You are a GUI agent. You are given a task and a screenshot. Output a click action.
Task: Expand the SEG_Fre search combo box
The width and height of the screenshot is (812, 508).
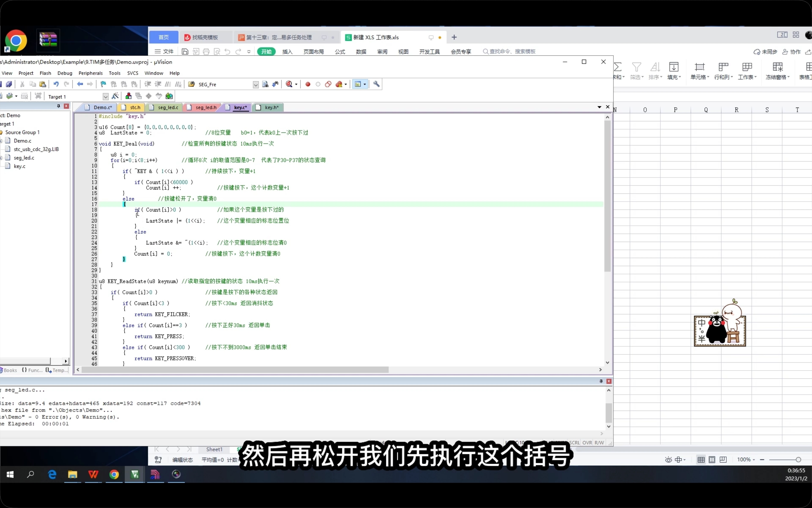[256, 85]
